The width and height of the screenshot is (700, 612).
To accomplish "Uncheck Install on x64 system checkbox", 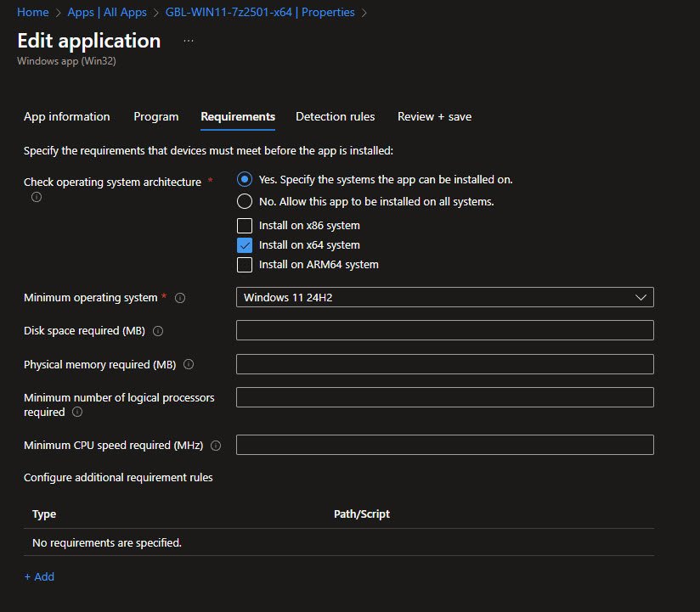I will pyautogui.click(x=245, y=245).
